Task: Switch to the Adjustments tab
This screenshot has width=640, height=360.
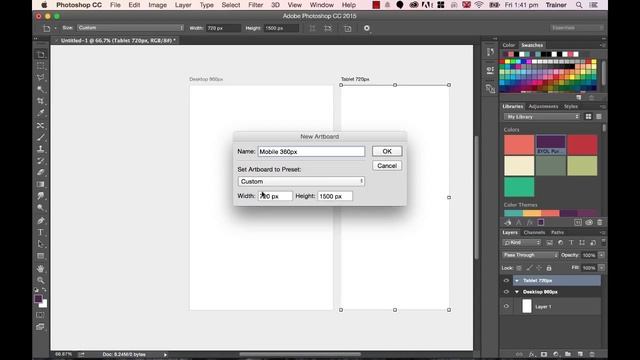Action: 543,107
